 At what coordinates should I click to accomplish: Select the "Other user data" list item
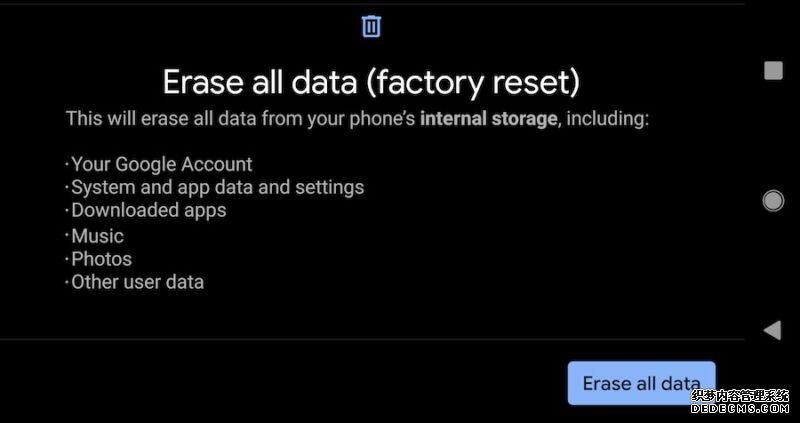pos(135,282)
